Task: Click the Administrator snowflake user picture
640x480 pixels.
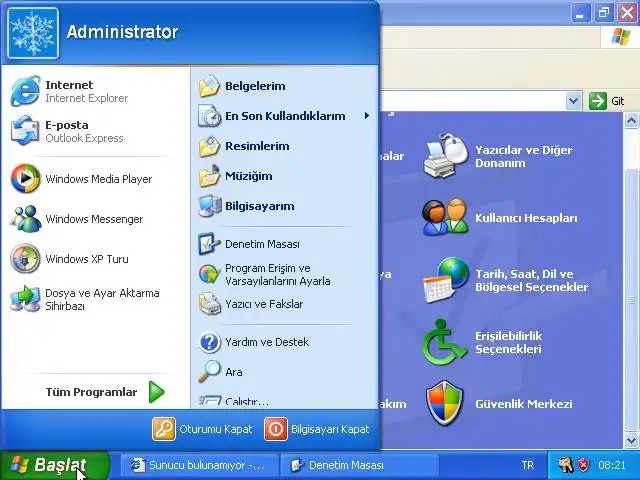Action: point(33,33)
